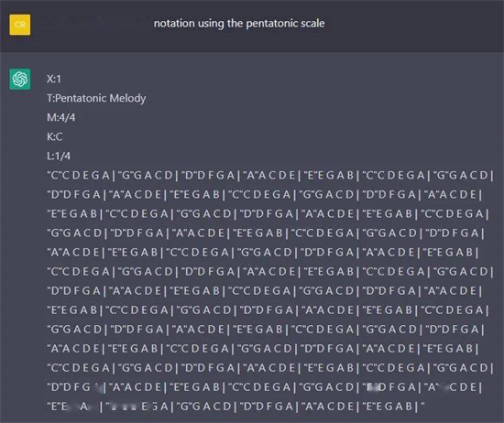Viewport: 504px width, 423px height.
Task: Click the user prompt about pentatonic scale
Action: pos(239,24)
